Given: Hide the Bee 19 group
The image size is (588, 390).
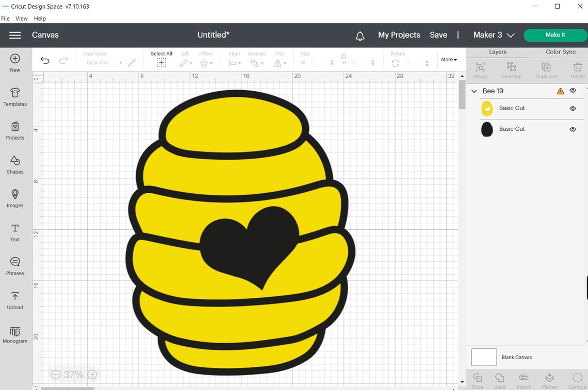Looking at the screenshot, I should click(573, 91).
